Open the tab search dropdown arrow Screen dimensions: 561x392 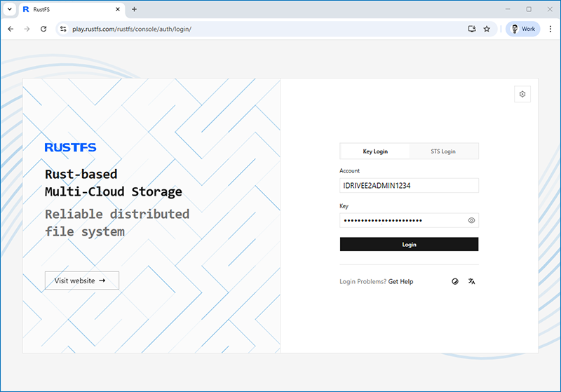[x=10, y=9]
